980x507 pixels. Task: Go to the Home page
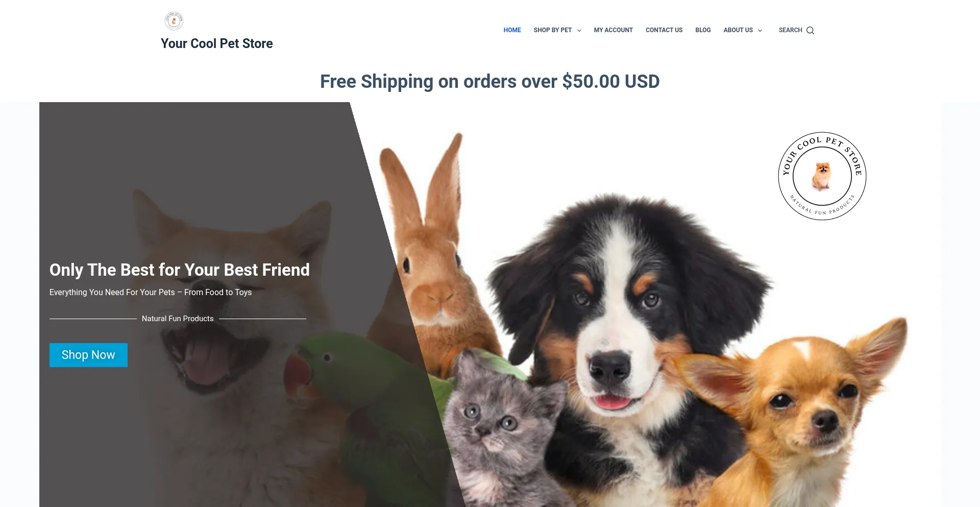point(512,30)
